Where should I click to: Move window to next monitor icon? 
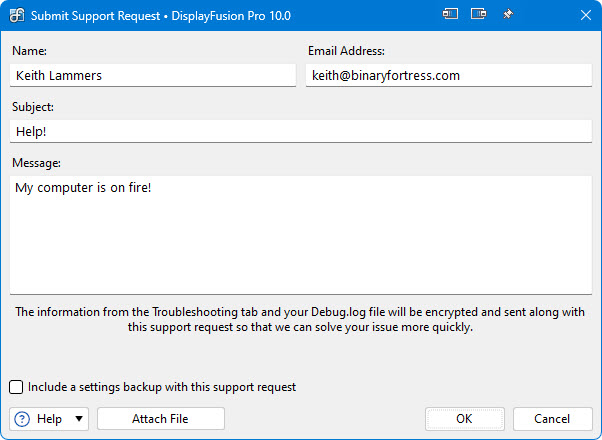click(479, 15)
